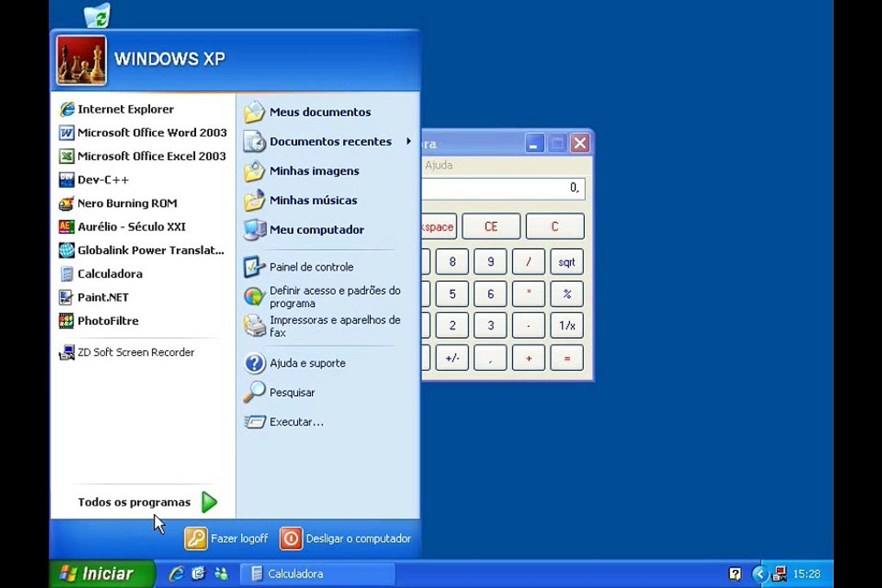
Task: Open PhotoFiltre
Action: (99, 321)
